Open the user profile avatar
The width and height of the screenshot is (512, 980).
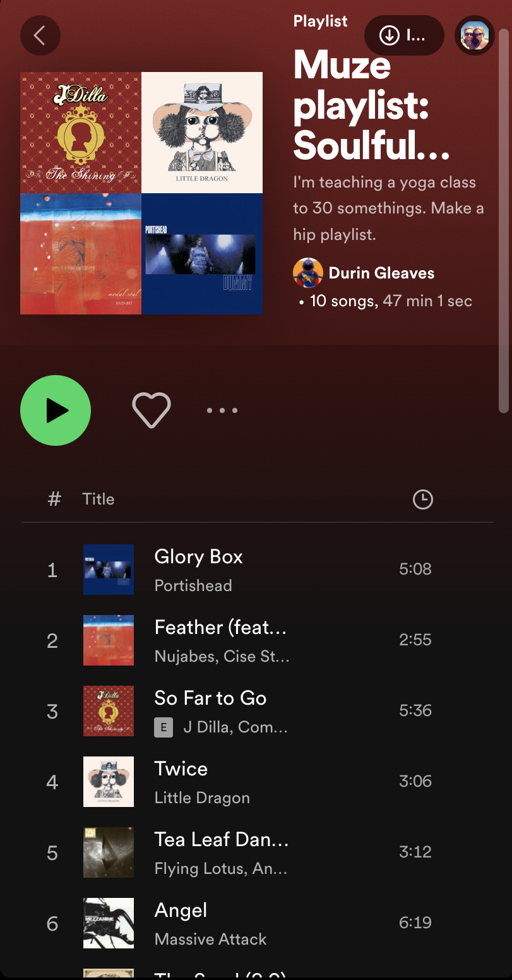click(475, 35)
